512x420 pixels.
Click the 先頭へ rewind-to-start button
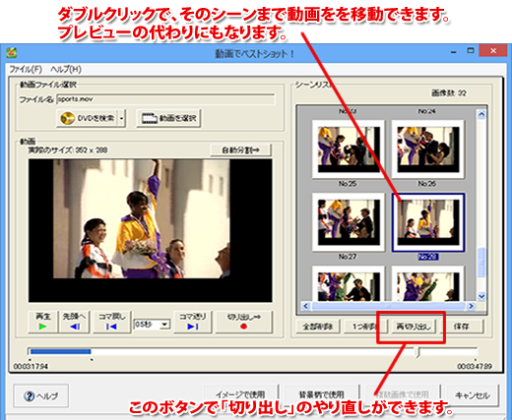pyautogui.click(x=75, y=322)
